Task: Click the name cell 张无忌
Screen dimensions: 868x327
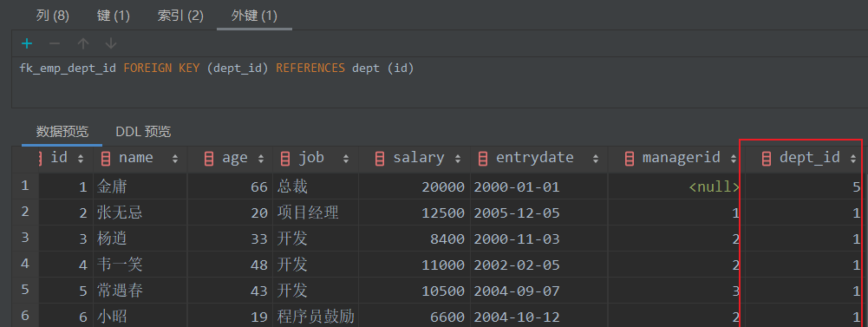Action: point(140,213)
